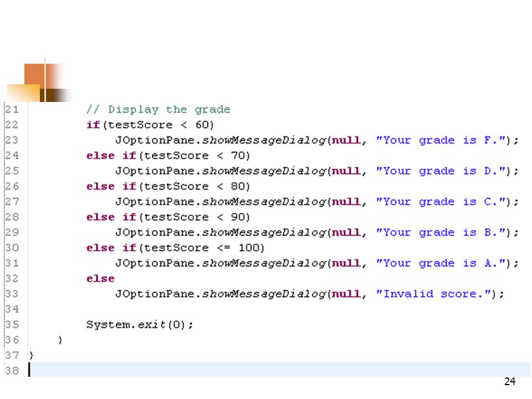Screen dimensions: 532x399
Task: Click line number 21 in the gutter
Action: coord(12,110)
